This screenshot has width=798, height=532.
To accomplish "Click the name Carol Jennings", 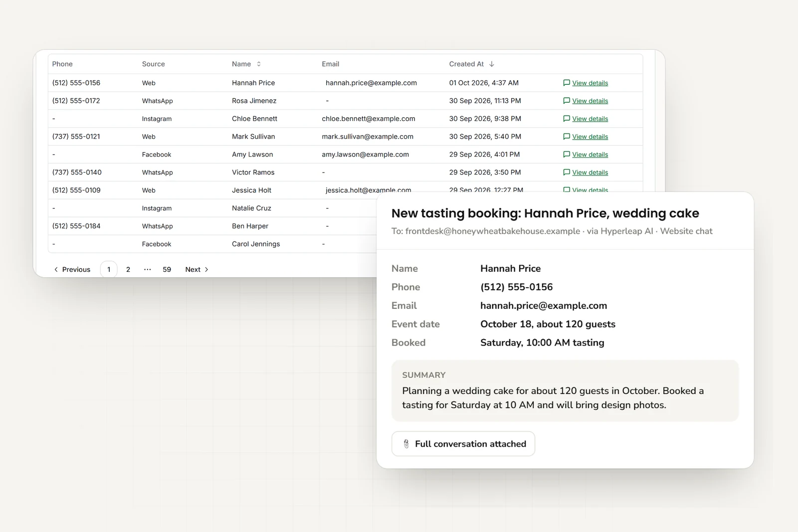I will (x=256, y=244).
